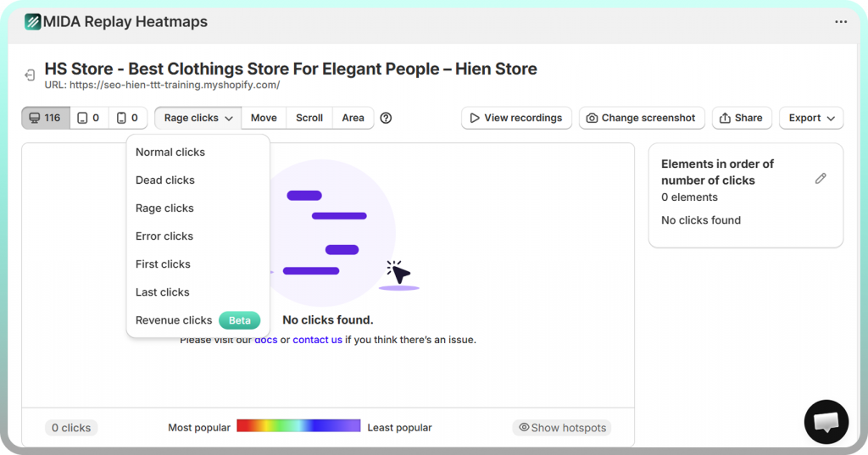This screenshot has width=868, height=455.
Task: Choose Dead clicks from the list
Action: pos(165,180)
